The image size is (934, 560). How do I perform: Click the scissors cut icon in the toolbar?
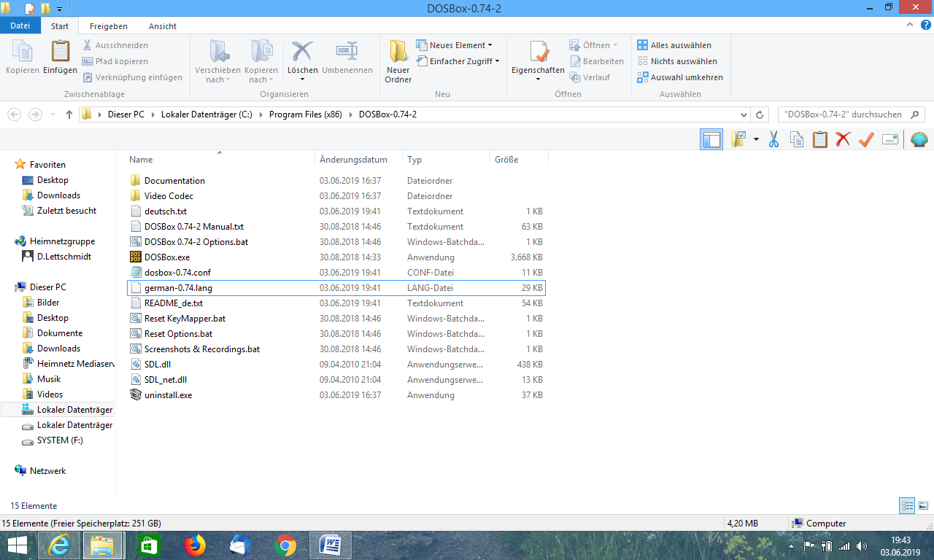[773, 139]
